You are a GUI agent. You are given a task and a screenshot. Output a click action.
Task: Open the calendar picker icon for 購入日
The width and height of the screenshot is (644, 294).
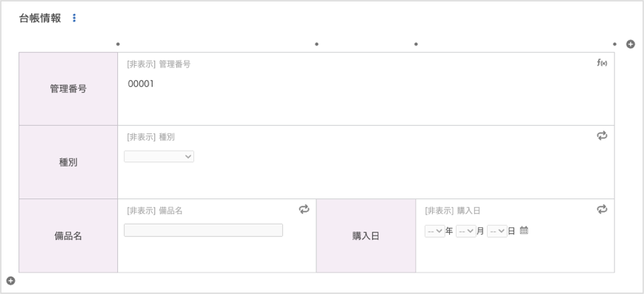pyautogui.click(x=524, y=230)
